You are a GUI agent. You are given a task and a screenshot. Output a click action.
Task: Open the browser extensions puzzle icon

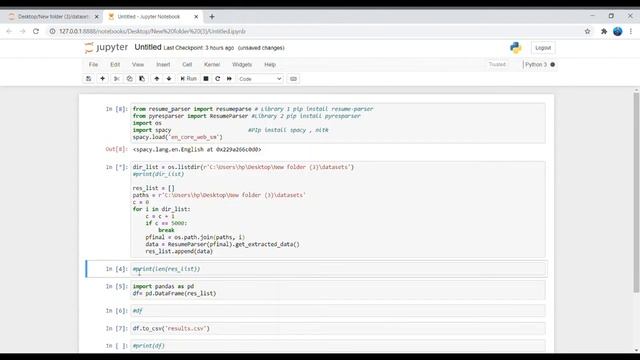point(604,31)
